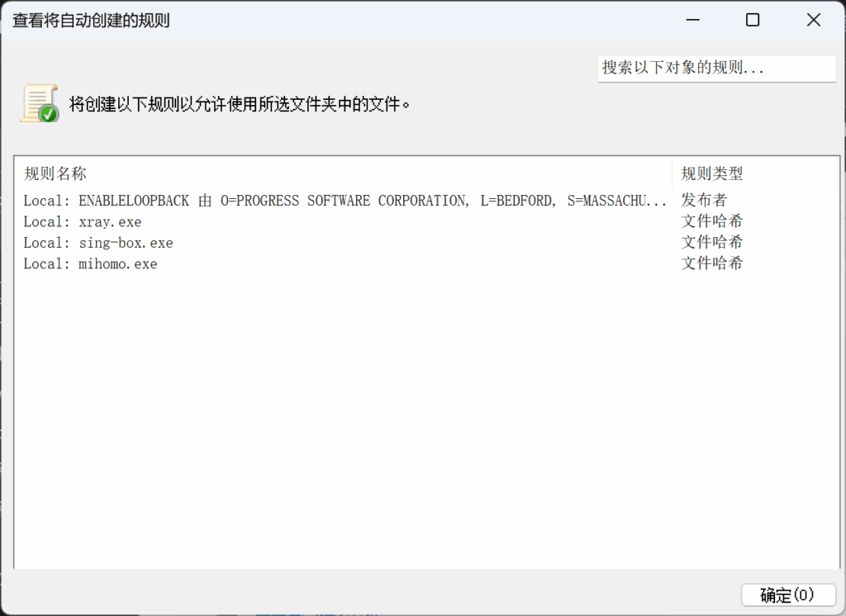
Task: Click the divider between name and type columns
Action: pyautogui.click(x=673, y=173)
